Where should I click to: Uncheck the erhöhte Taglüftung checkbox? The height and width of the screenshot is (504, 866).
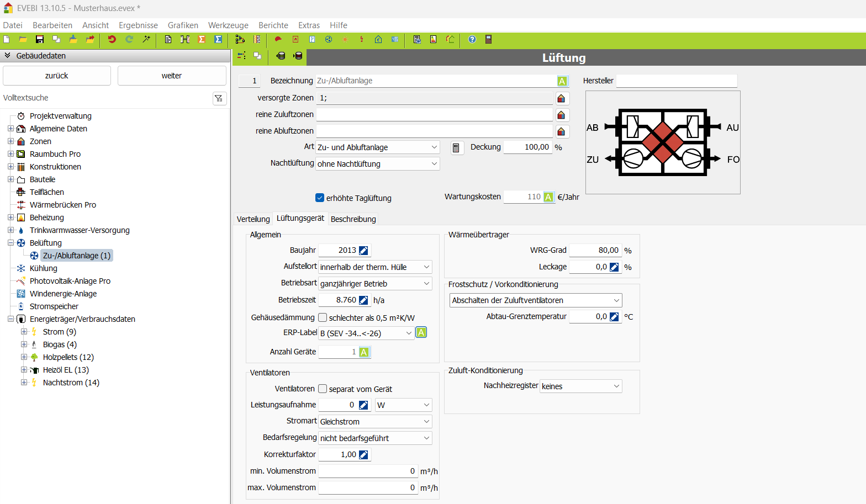pyautogui.click(x=320, y=198)
